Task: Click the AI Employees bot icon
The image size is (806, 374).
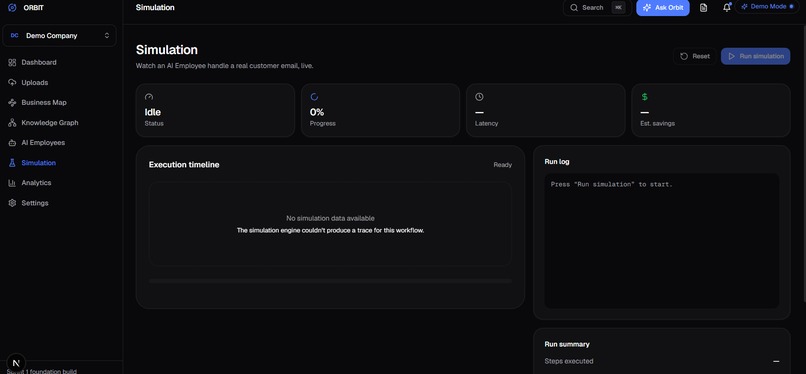Action: tap(12, 143)
